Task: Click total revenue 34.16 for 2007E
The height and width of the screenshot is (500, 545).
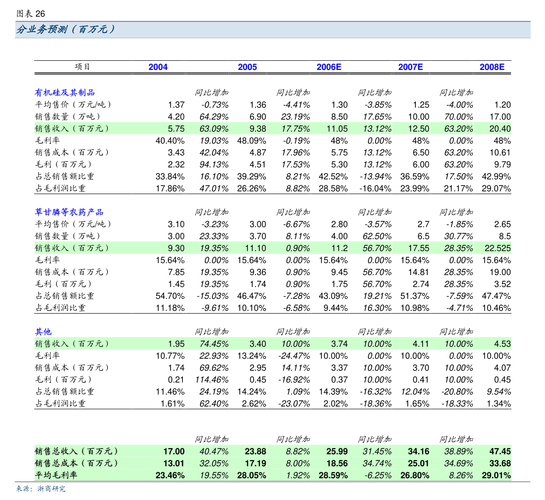Action: (418, 451)
